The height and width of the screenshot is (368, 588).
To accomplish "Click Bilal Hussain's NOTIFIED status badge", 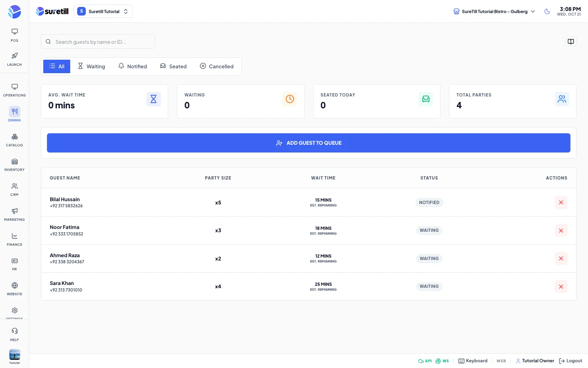I will click(x=429, y=202).
